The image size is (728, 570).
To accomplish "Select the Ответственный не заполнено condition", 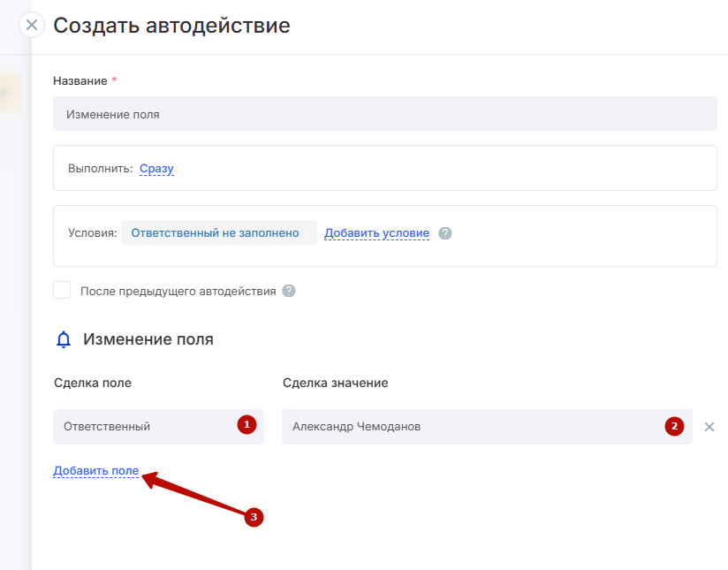I will click(x=218, y=233).
